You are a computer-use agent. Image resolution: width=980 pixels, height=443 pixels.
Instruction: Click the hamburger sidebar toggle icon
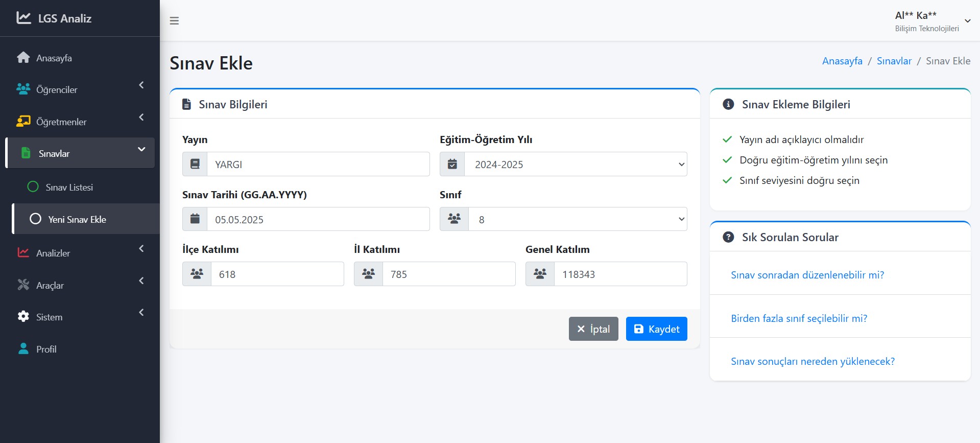(174, 21)
